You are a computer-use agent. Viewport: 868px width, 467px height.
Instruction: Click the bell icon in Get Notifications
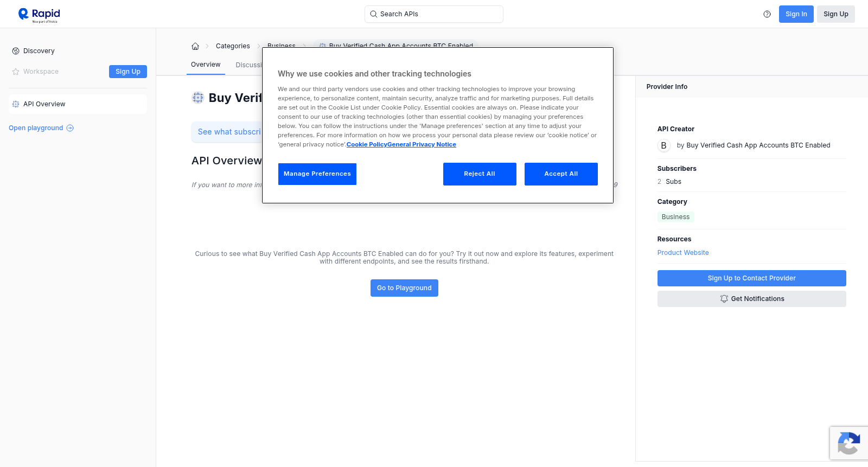click(x=724, y=299)
